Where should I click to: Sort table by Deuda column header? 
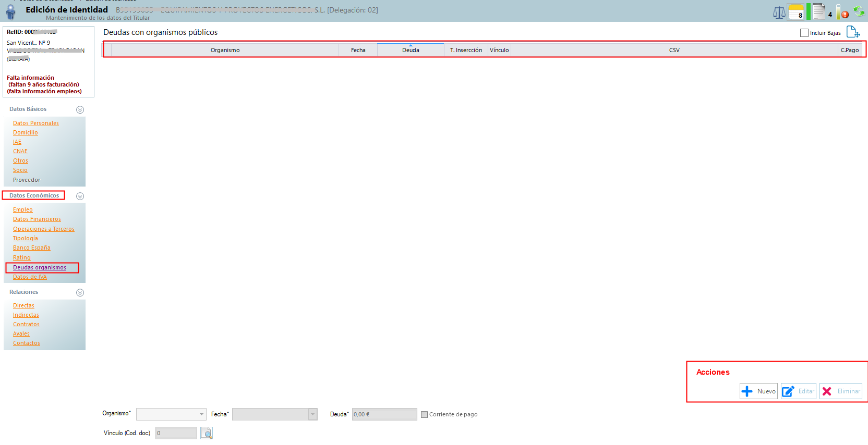point(411,50)
